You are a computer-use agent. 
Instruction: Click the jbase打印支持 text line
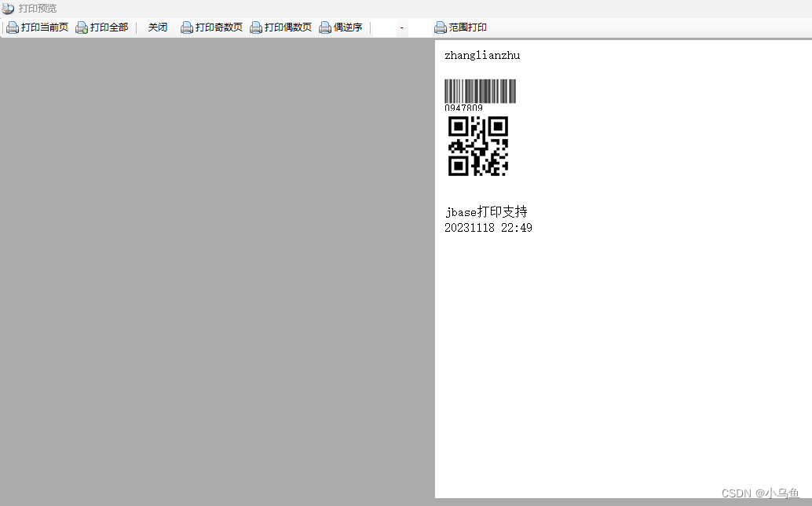(486, 212)
